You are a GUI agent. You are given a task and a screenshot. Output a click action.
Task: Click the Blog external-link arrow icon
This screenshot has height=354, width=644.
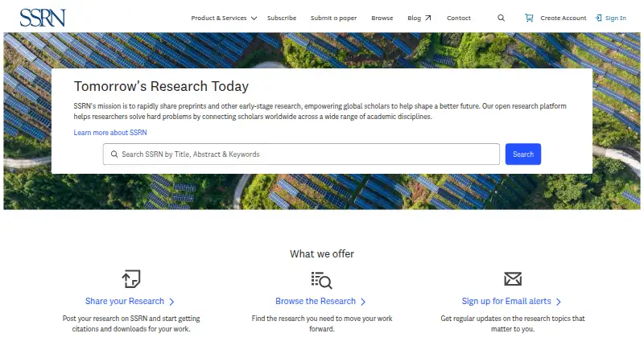tap(428, 18)
